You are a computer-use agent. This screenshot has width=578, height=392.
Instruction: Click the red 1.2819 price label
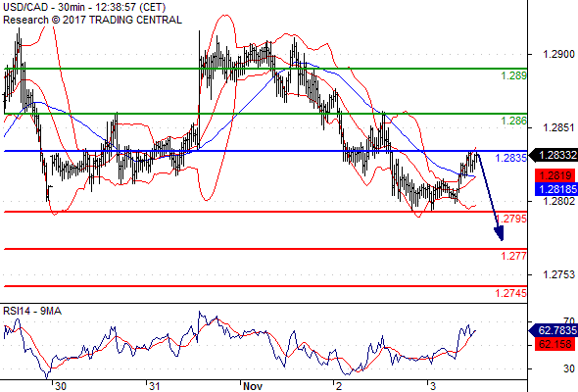tap(554, 175)
